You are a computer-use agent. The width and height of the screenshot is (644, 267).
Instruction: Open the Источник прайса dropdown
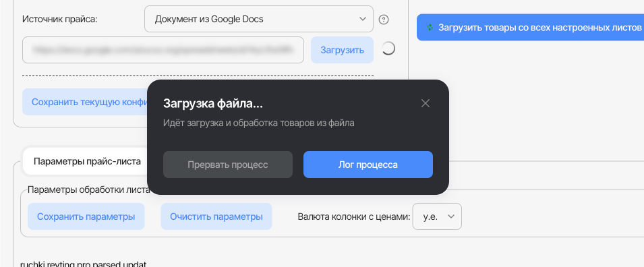point(259,19)
